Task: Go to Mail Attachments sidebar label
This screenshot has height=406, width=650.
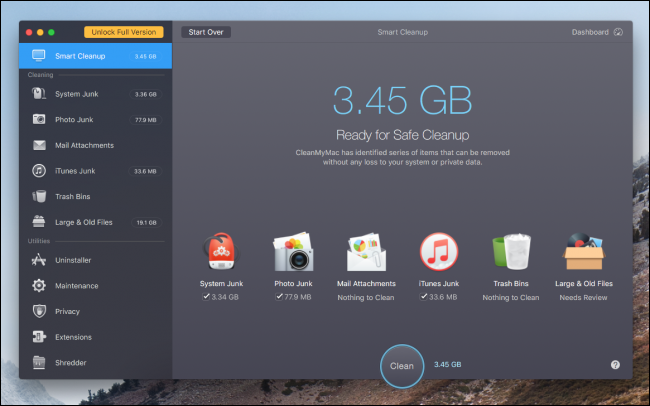Action: click(x=85, y=145)
